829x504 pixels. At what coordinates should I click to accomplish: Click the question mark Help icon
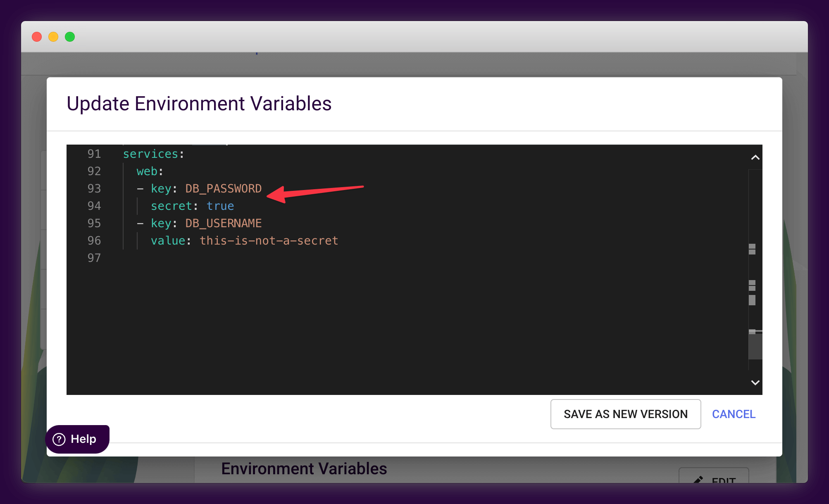coord(59,439)
